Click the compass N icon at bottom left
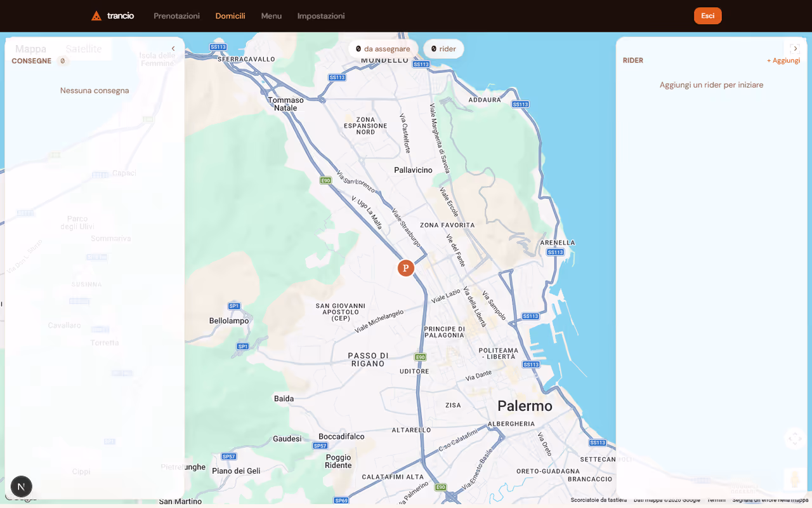Screen dimensions: 812x508 coord(22,486)
